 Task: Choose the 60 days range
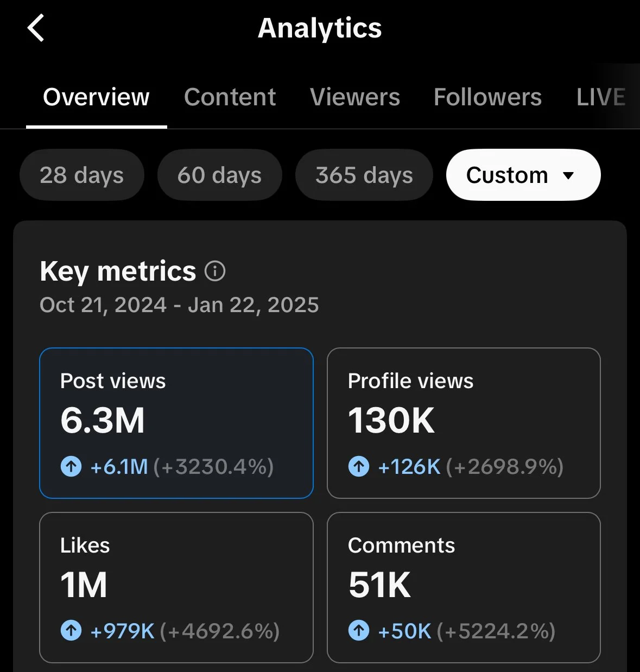[x=219, y=175]
